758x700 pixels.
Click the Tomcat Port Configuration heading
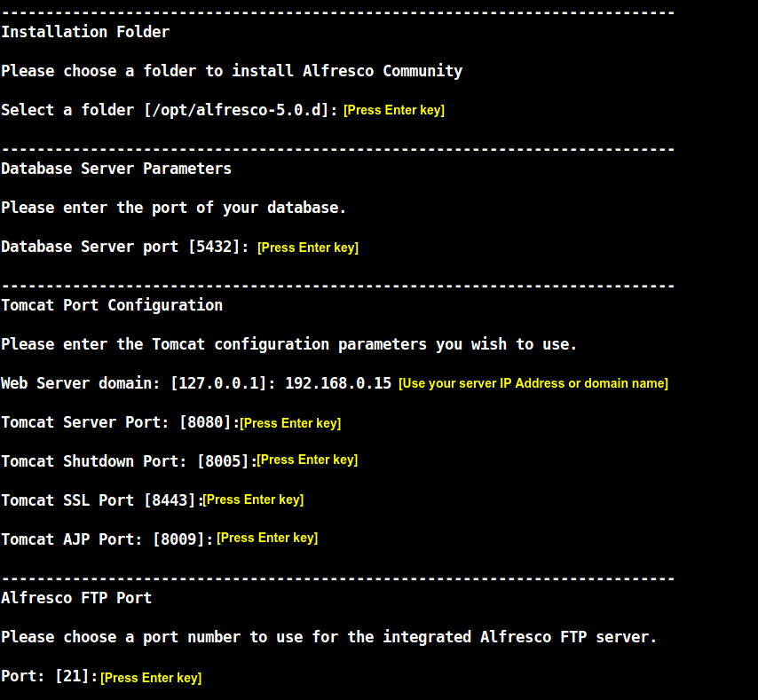click(x=112, y=305)
